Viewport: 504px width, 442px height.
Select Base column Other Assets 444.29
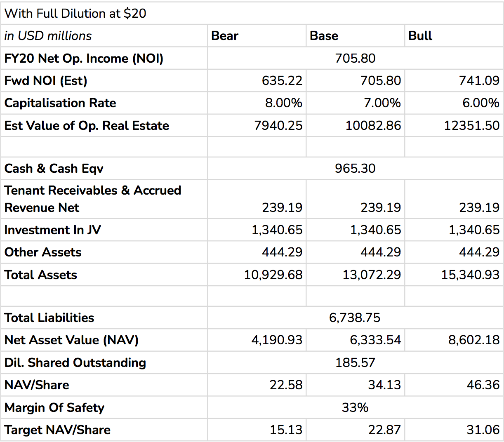pos(355,252)
